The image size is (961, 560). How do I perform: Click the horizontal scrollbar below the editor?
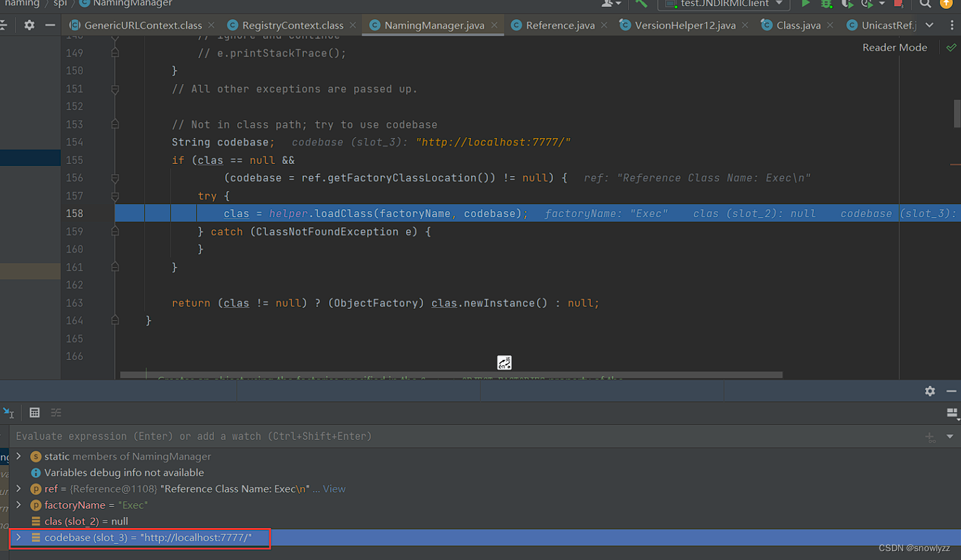point(451,374)
